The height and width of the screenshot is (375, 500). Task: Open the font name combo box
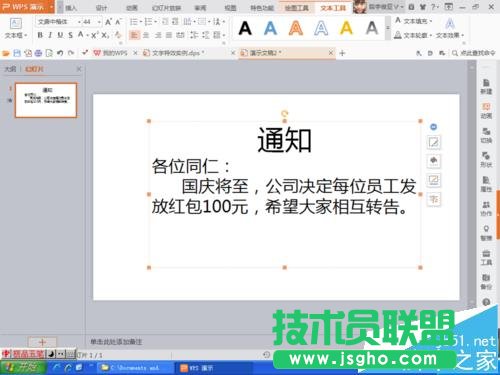pos(58,22)
